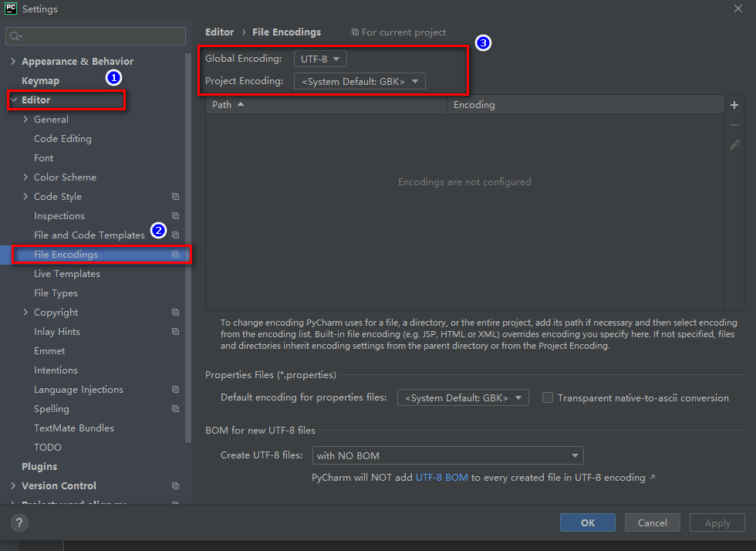
Task: Click the Encoding column header
Action: click(586, 105)
